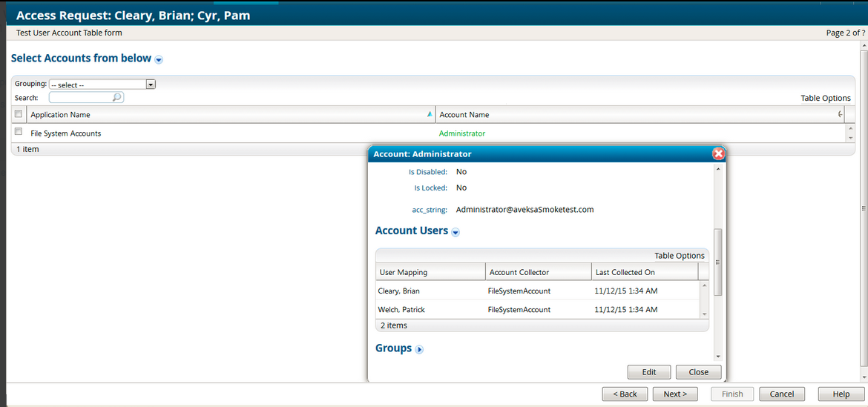Click the search magnifier icon in Search field
Viewport: 868px width, 407px height.
[116, 97]
